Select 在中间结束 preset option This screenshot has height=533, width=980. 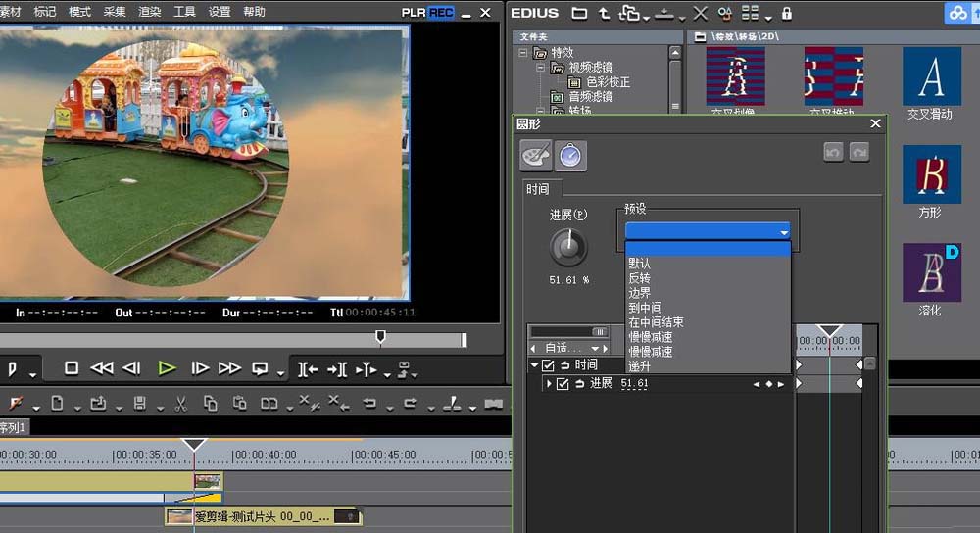coord(656,322)
